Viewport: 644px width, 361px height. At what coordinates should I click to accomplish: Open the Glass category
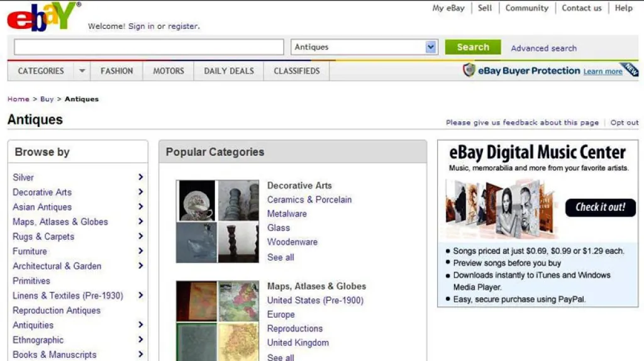279,228
